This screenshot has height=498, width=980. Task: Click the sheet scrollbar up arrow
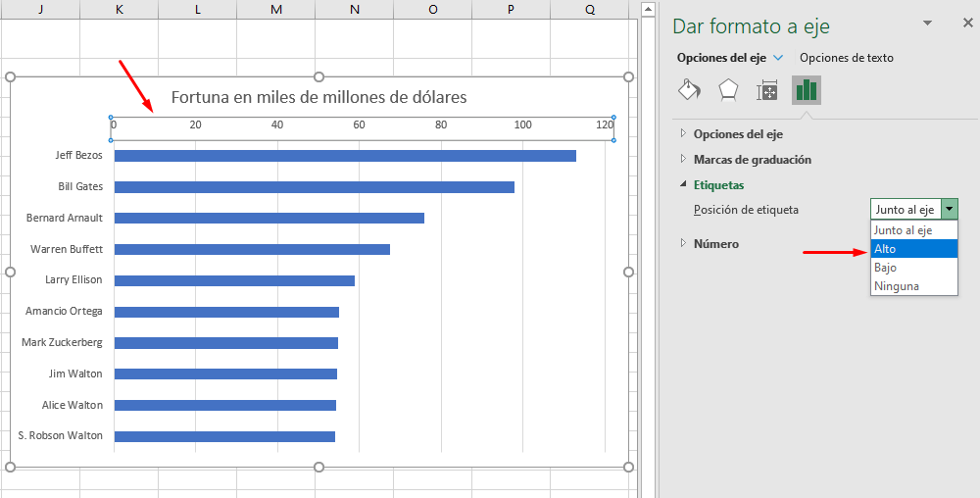pyautogui.click(x=648, y=9)
